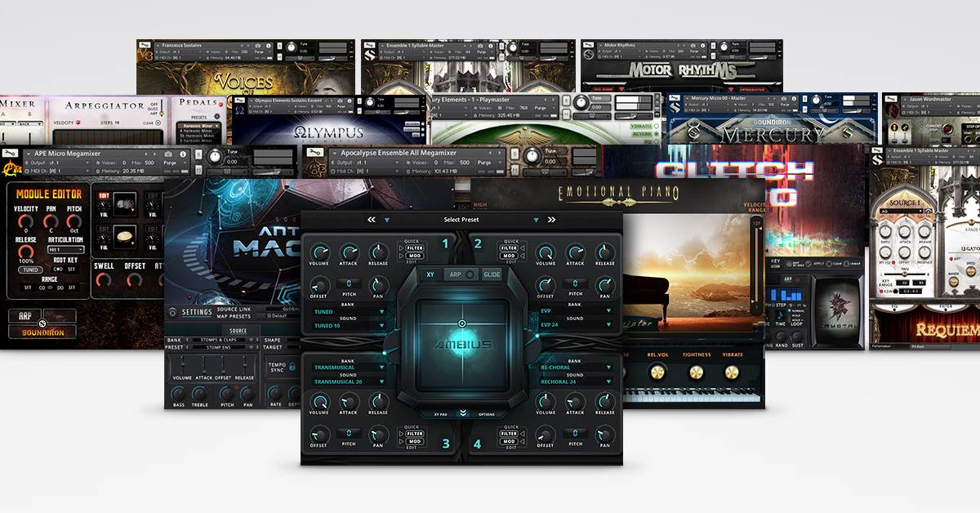Click Ambius layer 1 Offset knob
The height and width of the screenshot is (513, 980).
click(x=320, y=284)
